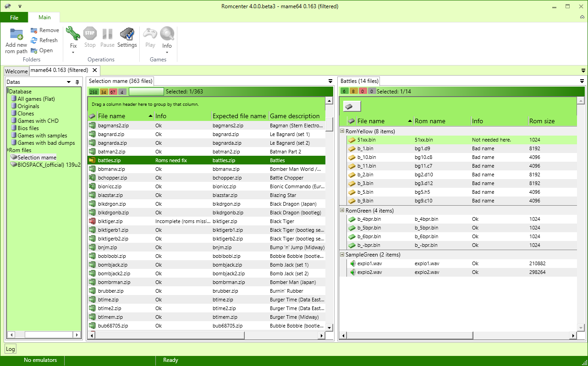Toggle the yellow 8 filter in Battles panel
The height and width of the screenshot is (366, 588).
tap(354, 92)
